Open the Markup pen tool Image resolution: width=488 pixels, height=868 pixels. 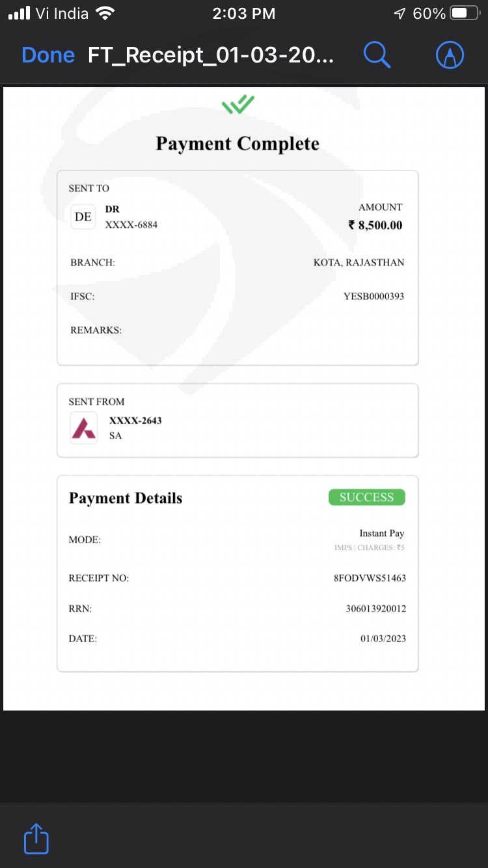(450, 55)
